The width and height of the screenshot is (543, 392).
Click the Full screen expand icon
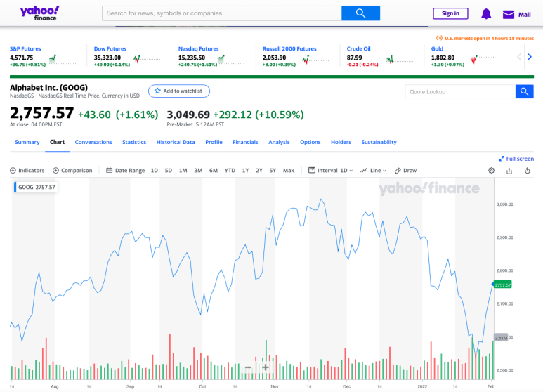(x=502, y=159)
